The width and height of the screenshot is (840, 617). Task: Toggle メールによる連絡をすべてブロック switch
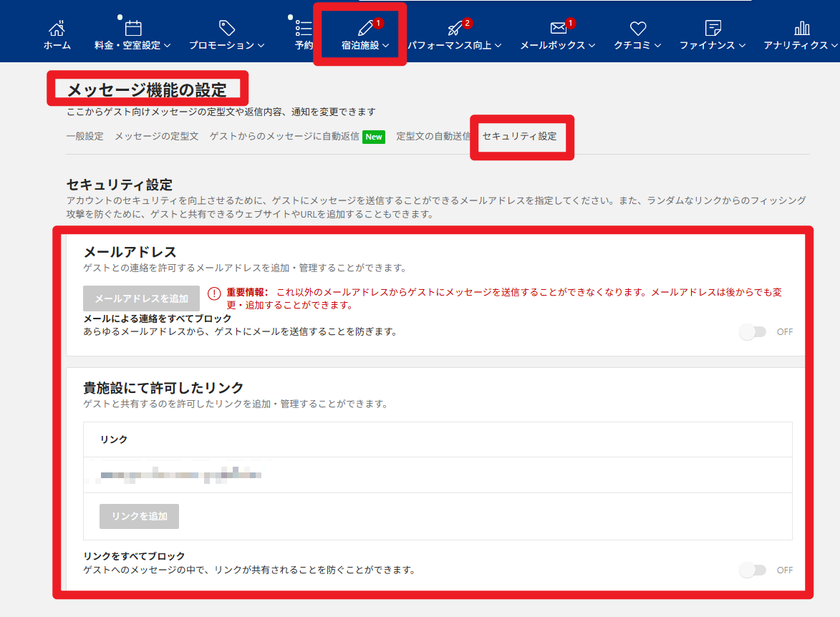point(752,332)
